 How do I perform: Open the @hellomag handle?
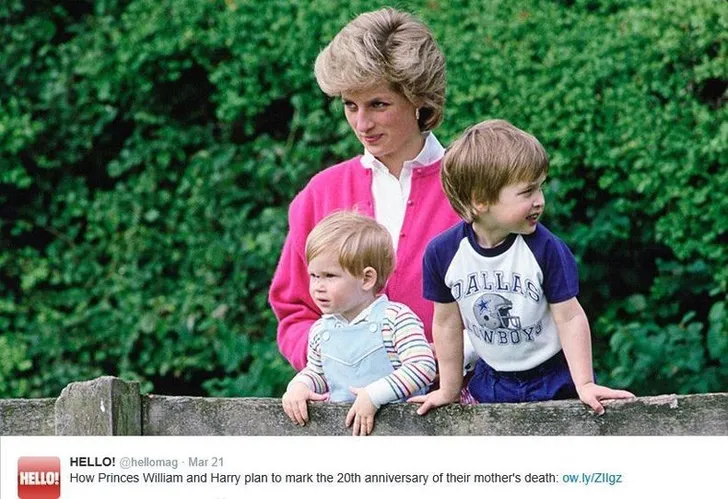point(149,462)
